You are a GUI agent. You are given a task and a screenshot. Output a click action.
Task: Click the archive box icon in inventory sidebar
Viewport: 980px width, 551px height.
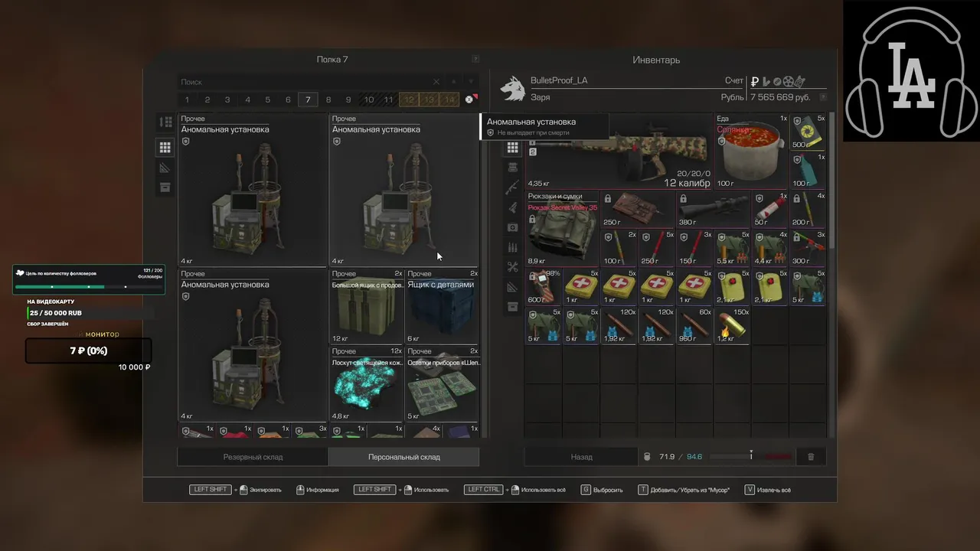click(x=512, y=307)
